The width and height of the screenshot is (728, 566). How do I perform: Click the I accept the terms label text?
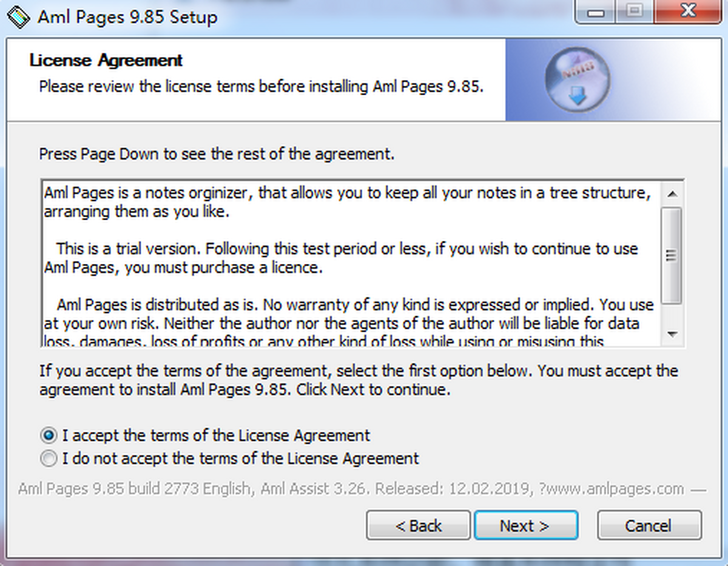[216, 436]
